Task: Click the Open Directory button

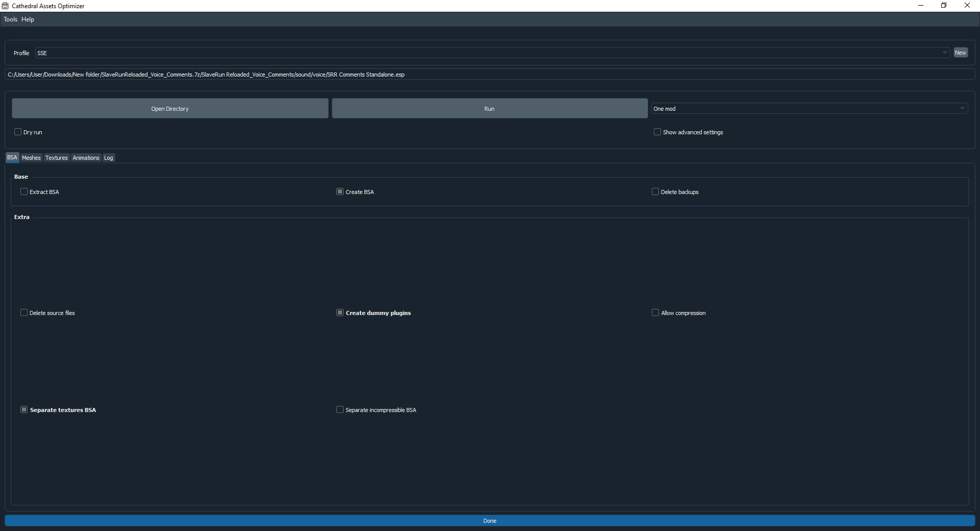Action: pos(170,109)
